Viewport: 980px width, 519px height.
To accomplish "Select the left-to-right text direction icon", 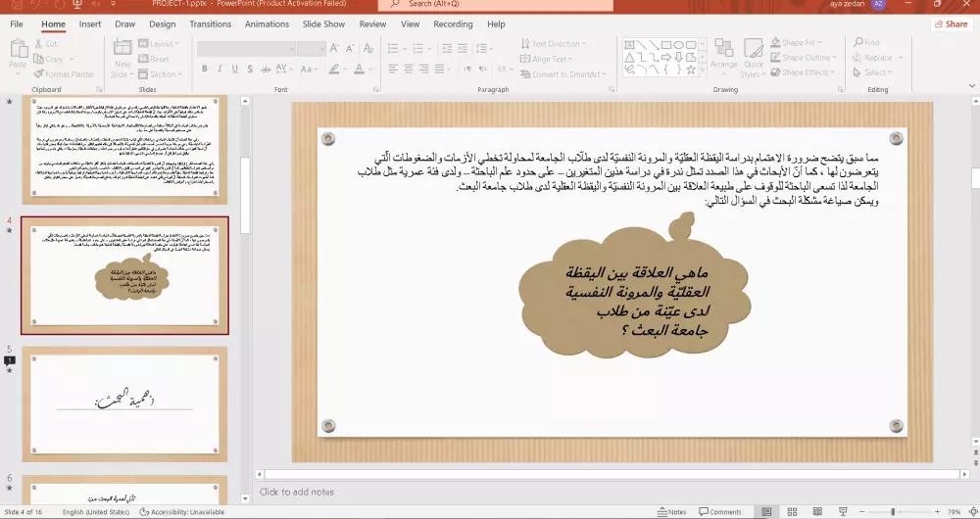I will (466, 69).
